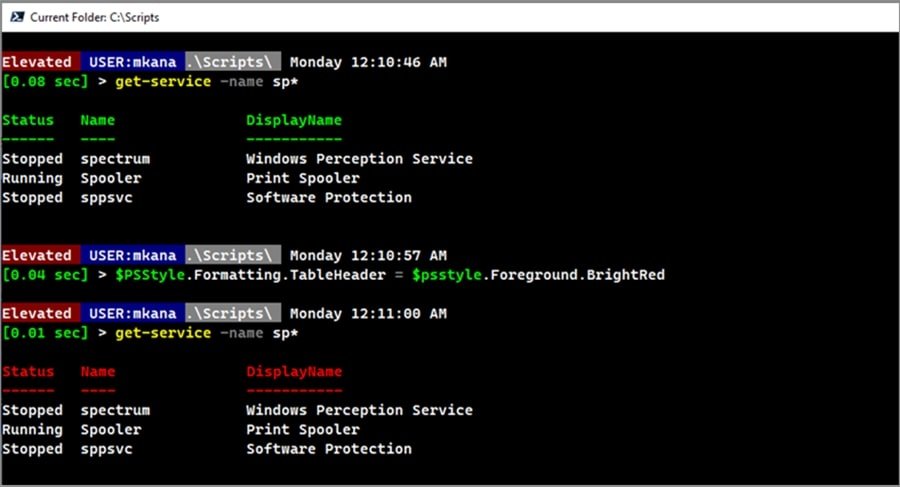
Task: Click the red Name column header
Action: 98,371
